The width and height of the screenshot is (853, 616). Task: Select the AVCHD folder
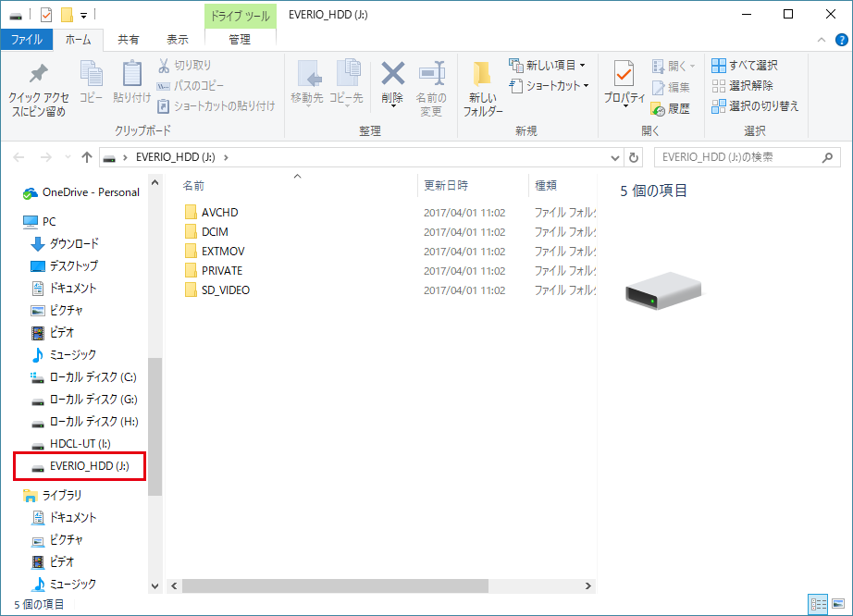[x=220, y=213]
